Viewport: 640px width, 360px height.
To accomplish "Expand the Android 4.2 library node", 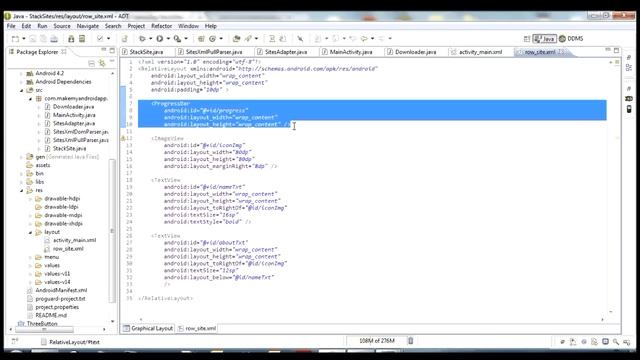I will click(22, 73).
